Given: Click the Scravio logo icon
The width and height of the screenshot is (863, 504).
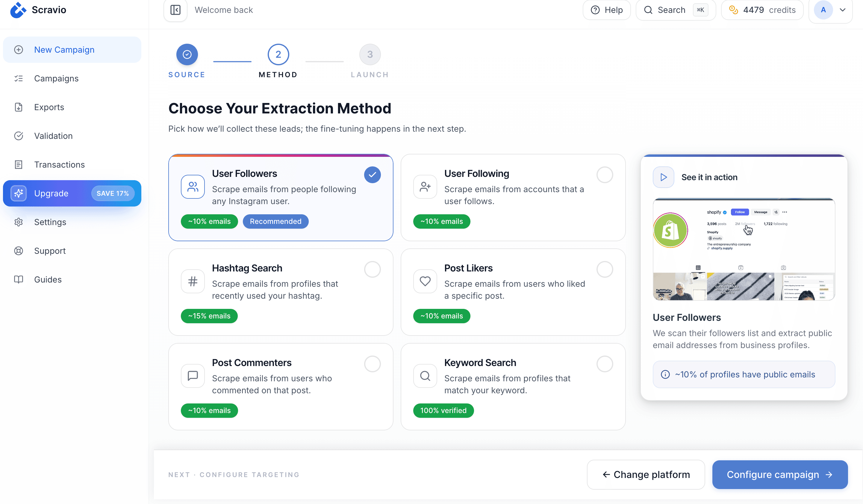Looking at the screenshot, I should (18, 10).
